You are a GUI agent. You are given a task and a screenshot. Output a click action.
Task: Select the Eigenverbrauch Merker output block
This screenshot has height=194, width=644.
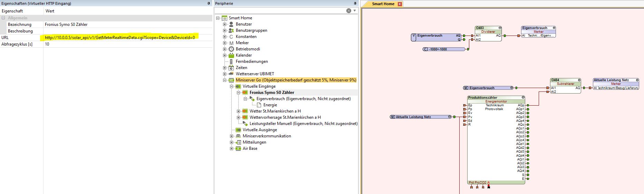tap(538, 32)
